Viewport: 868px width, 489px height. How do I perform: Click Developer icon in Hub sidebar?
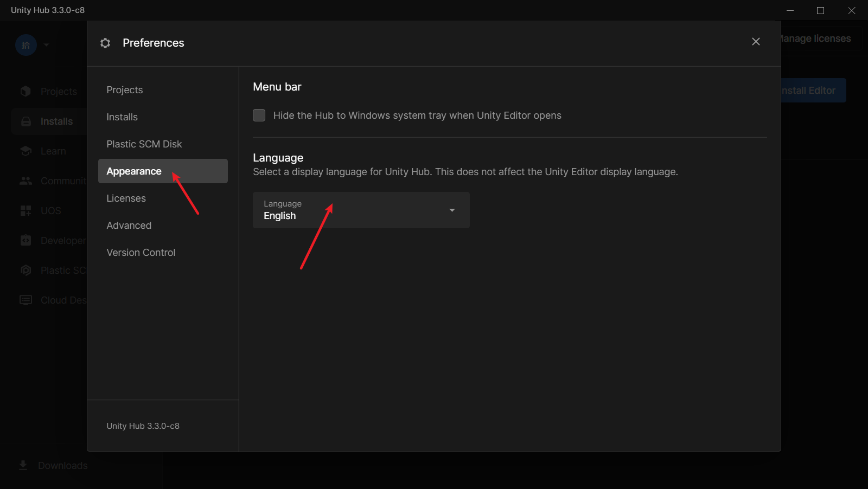coord(25,240)
